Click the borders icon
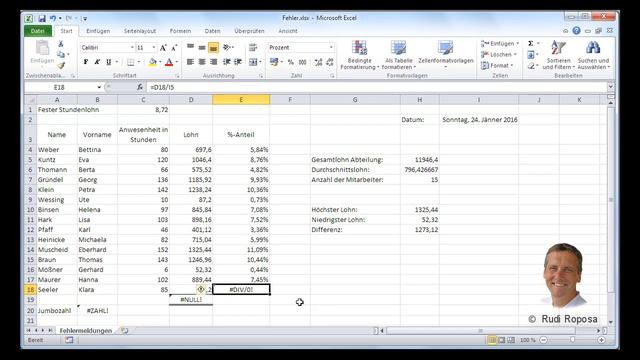The width and height of the screenshot is (640, 360). click(x=131, y=62)
